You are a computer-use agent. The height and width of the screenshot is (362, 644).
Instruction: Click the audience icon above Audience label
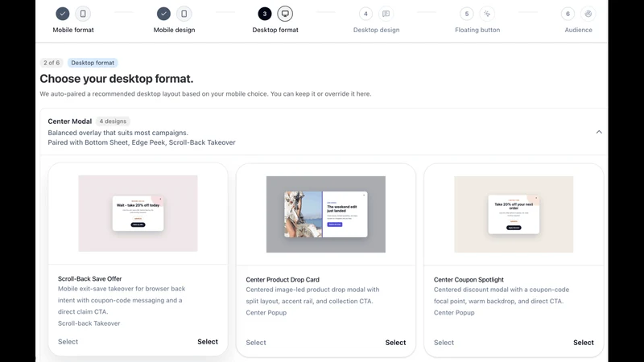[588, 14]
